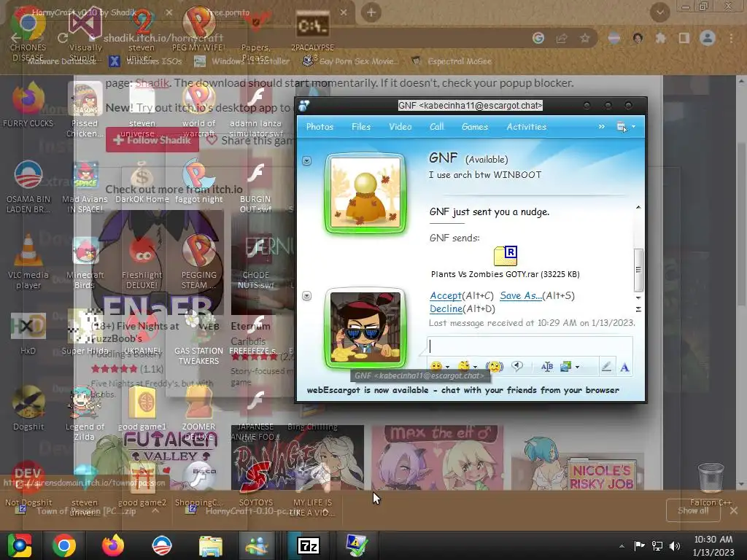Open Legend of Zelda desktop icon
747x560 pixels.
click(x=85, y=413)
